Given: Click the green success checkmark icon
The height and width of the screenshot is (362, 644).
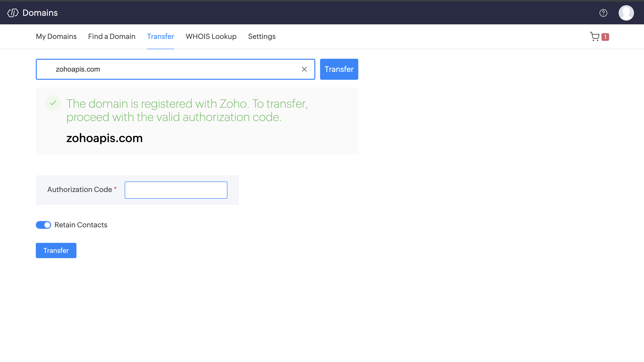Looking at the screenshot, I should 53,103.
